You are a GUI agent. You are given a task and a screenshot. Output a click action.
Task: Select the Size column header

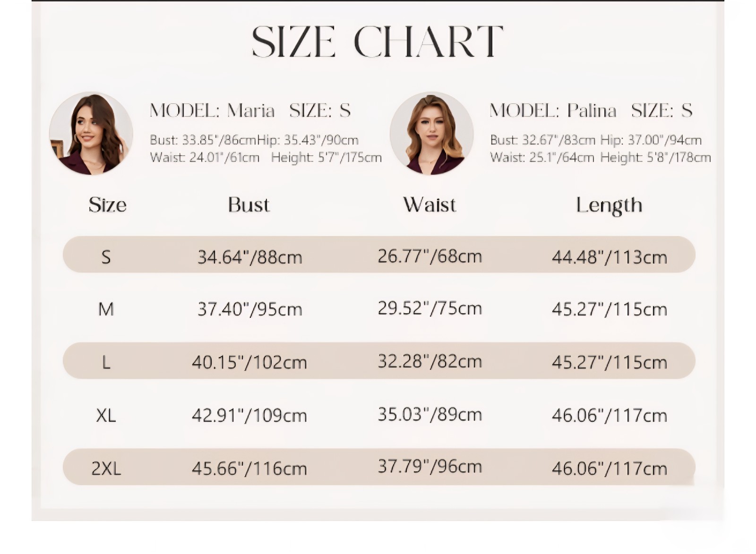108,205
